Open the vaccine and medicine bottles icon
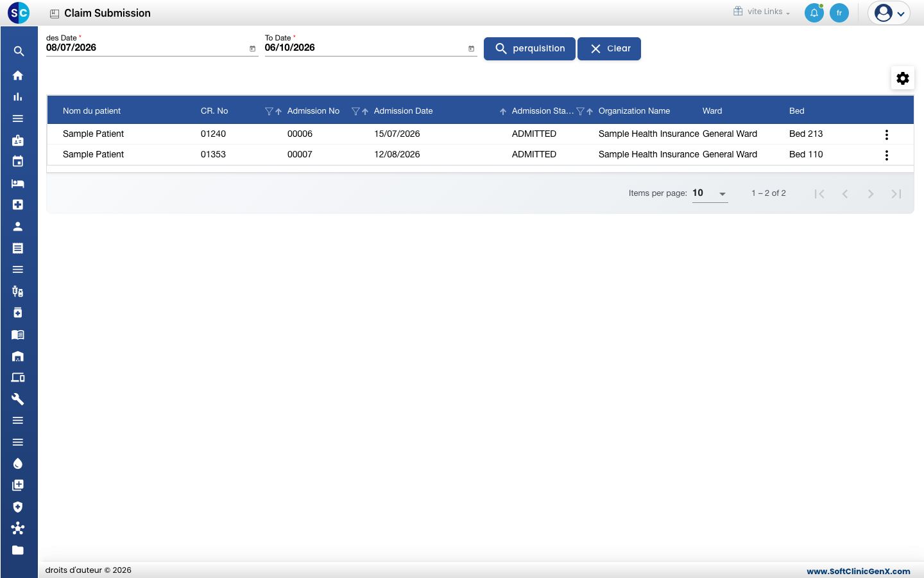Image resolution: width=924 pixels, height=578 pixels. (x=18, y=292)
